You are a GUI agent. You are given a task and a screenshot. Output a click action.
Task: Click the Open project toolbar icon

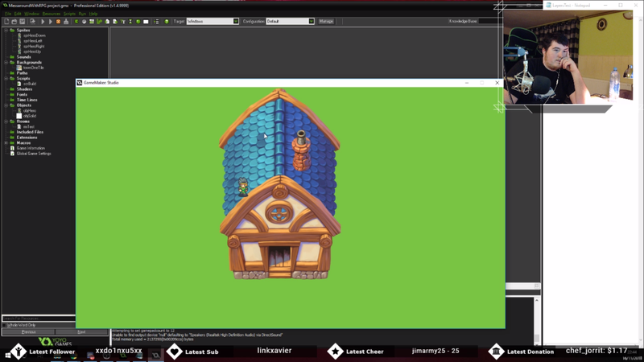click(x=14, y=22)
